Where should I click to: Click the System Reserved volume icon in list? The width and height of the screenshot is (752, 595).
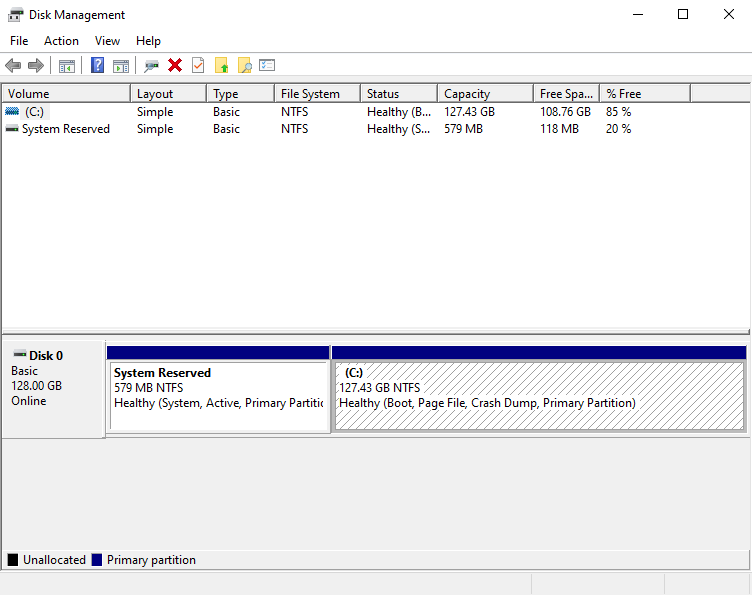pos(12,129)
